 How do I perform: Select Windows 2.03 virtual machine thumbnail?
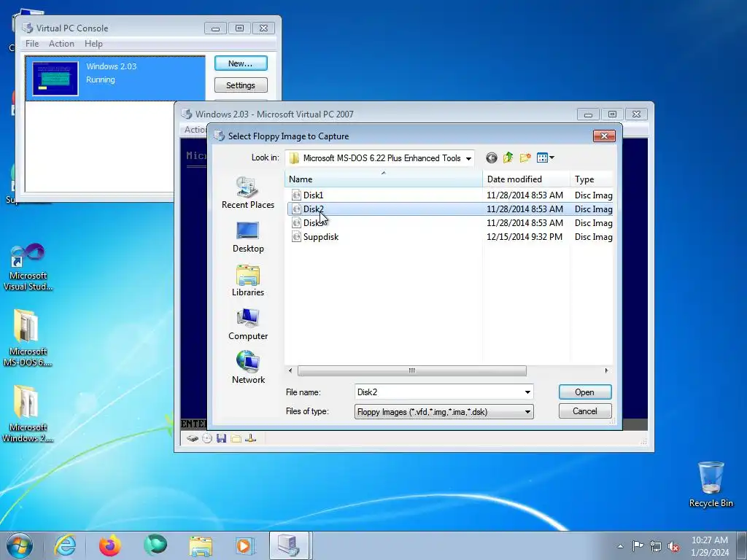[55, 79]
